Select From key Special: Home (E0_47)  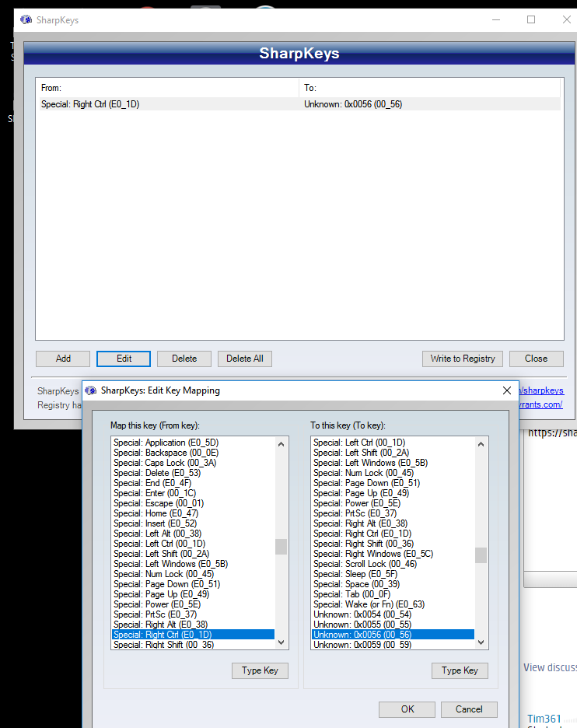(x=193, y=513)
